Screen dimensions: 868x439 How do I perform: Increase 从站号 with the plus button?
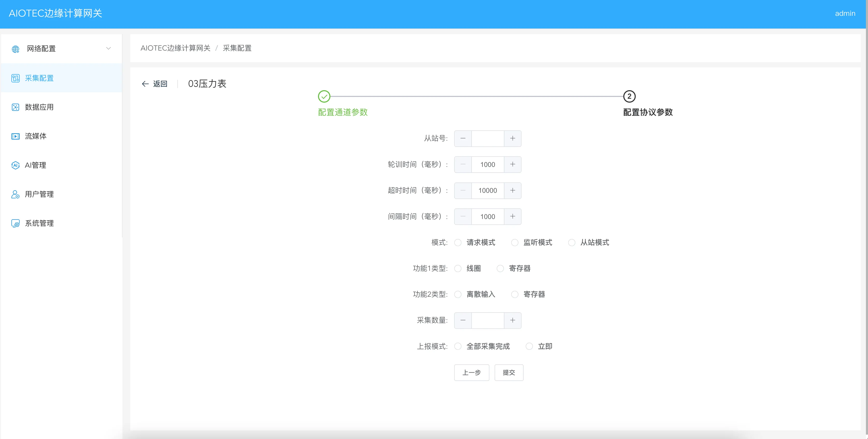[x=512, y=139]
